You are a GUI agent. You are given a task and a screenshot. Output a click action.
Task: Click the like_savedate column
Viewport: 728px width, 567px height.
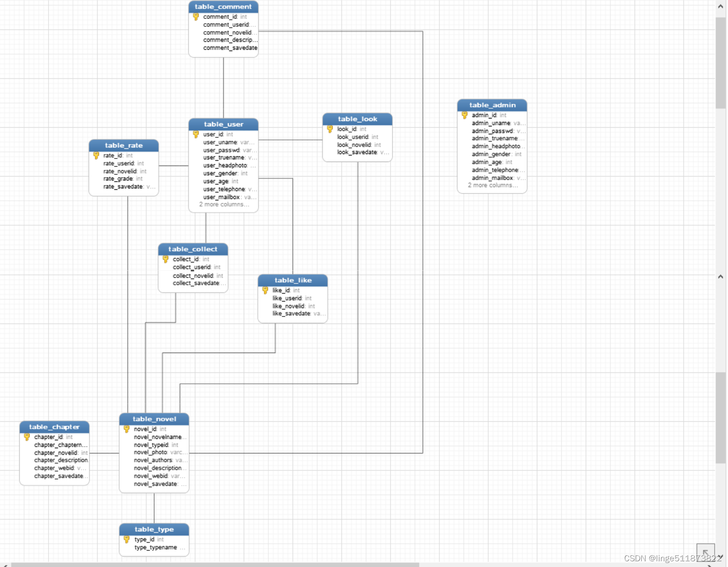pyautogui.click(x=299, y=313)
